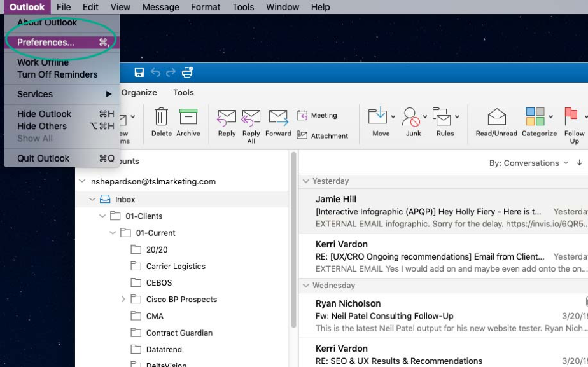Open the Format menu
The height and width of the screenshot is (367, 588).
coord(206,7)
